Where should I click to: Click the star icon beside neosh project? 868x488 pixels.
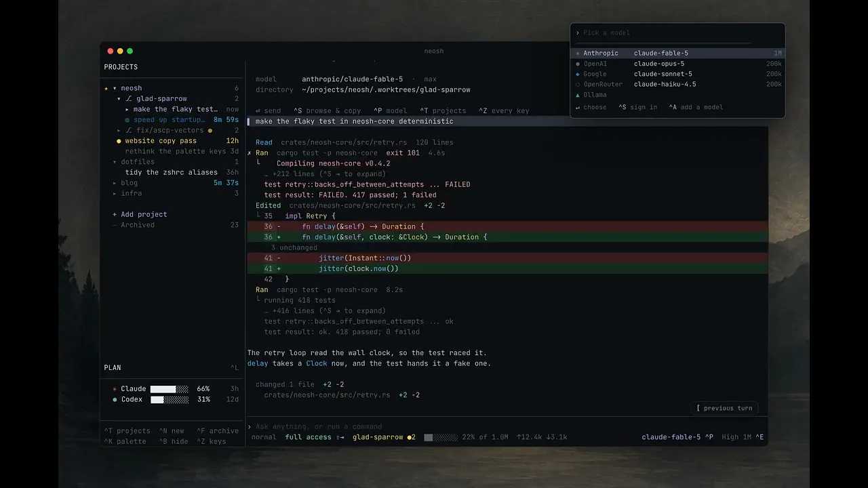click(106, 88)
